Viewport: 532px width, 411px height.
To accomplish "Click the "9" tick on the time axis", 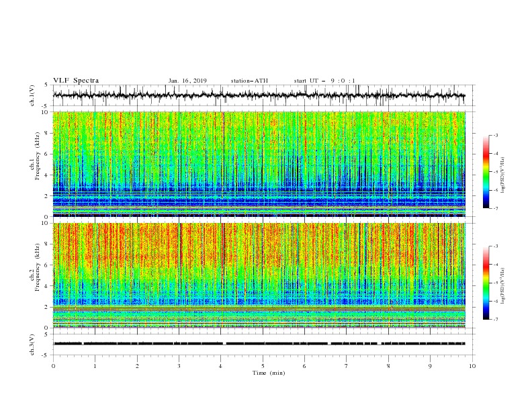I will click(430, 366).
